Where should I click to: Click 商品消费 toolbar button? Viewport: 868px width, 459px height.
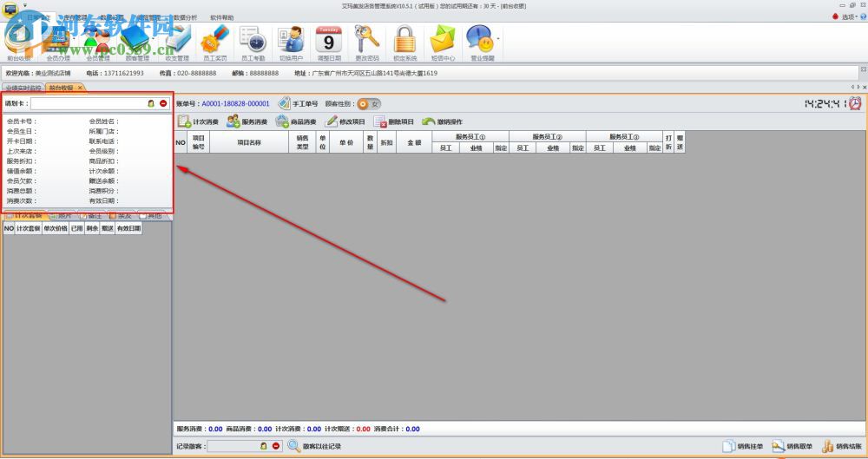[x=296, y=121]
